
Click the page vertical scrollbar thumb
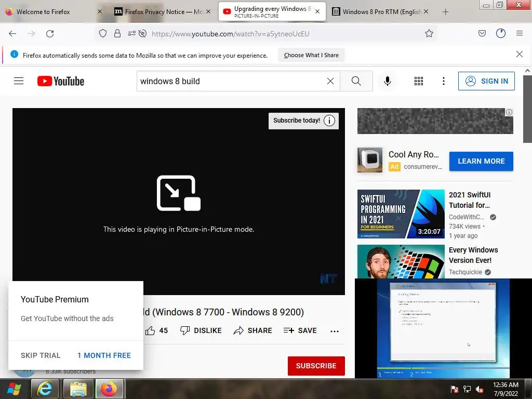click(527, 109)
